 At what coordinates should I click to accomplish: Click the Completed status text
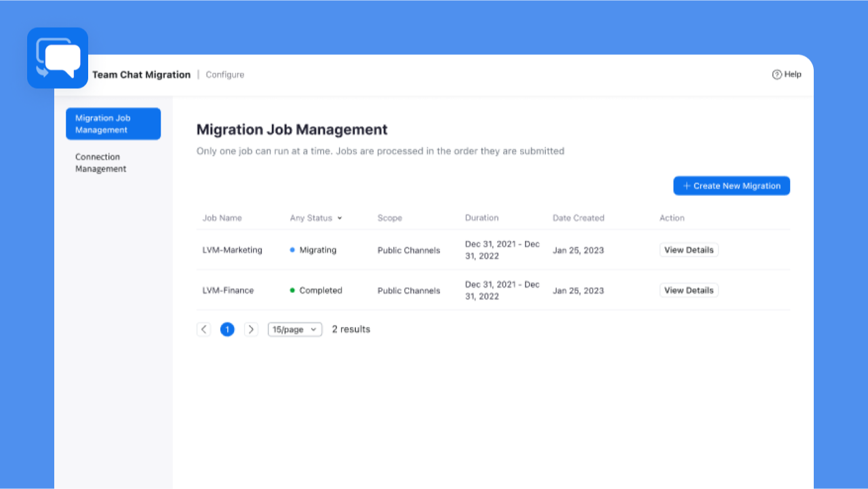[321, 290]
